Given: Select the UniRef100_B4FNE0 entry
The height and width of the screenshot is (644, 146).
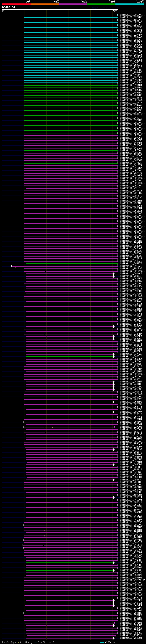Looking at the screenshot, I should click(x=131, y=50).
